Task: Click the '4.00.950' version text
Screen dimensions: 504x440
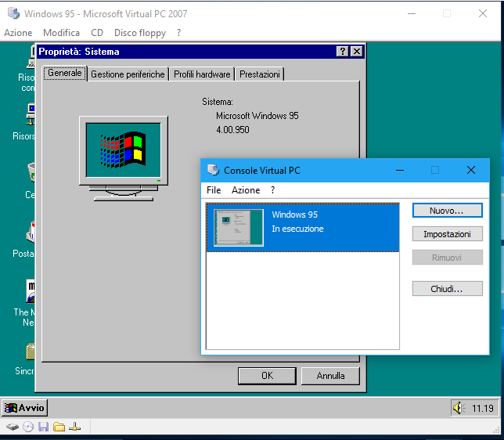Action: point(232,130)
